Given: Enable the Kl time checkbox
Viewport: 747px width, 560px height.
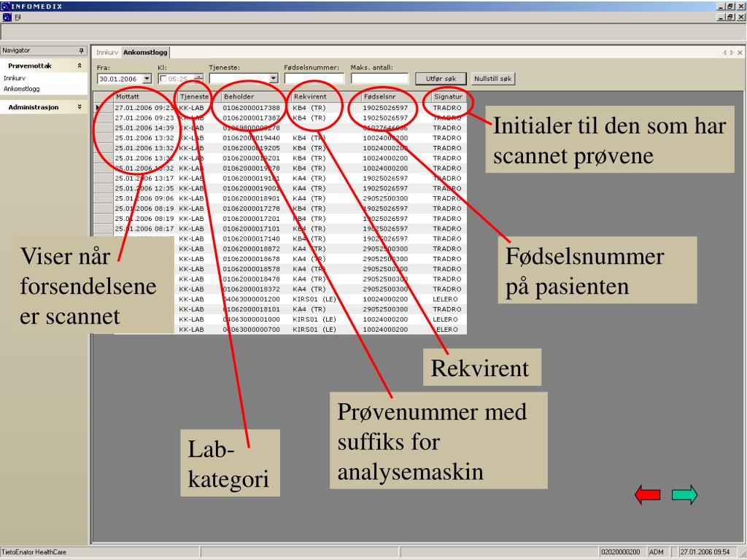Looking at the screenshot, I should (x=163, y=79).
